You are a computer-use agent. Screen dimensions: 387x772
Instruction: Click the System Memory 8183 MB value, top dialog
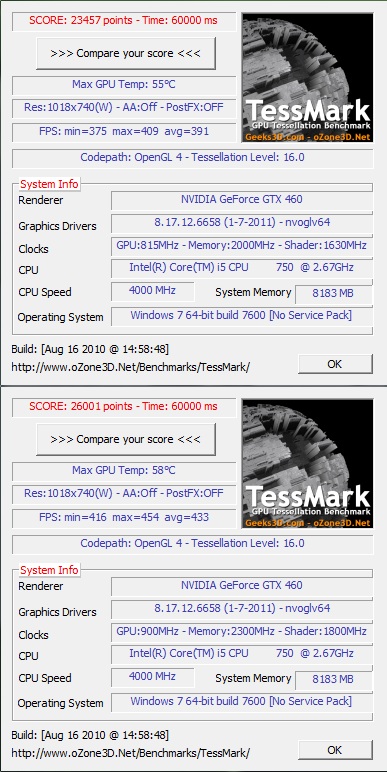[x=333, y=294]
